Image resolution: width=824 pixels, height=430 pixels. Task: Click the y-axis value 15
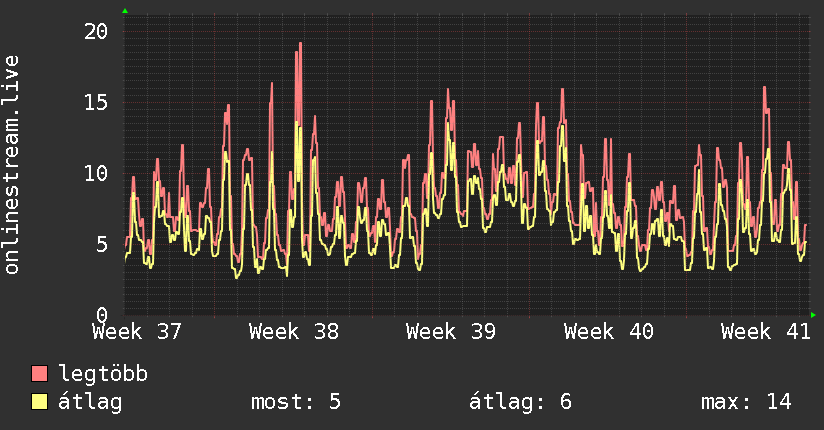point(96,103)
